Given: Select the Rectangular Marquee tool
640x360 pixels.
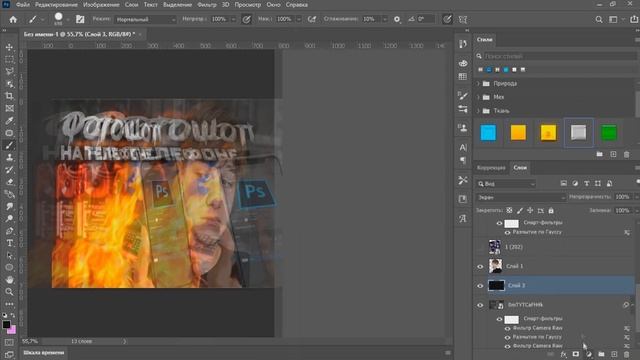Looking at the screenshot, I should tap(9, 60).
